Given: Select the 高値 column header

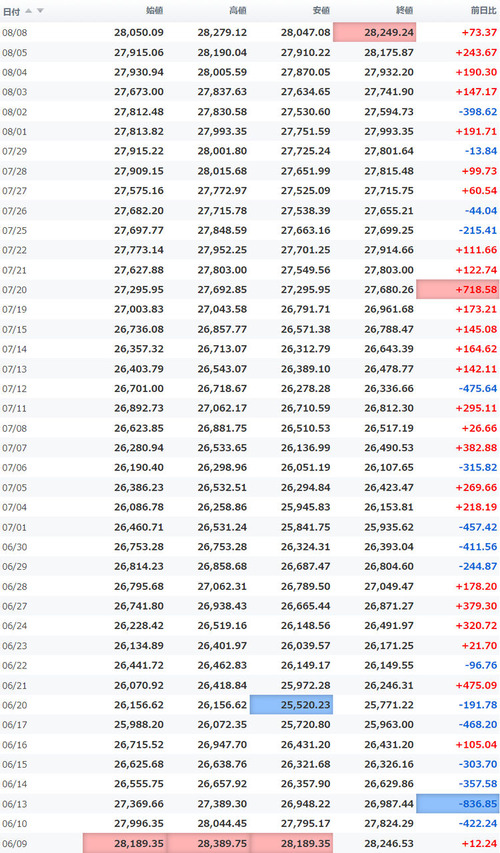Looking at the screenshot, I should tap(238, 10).
